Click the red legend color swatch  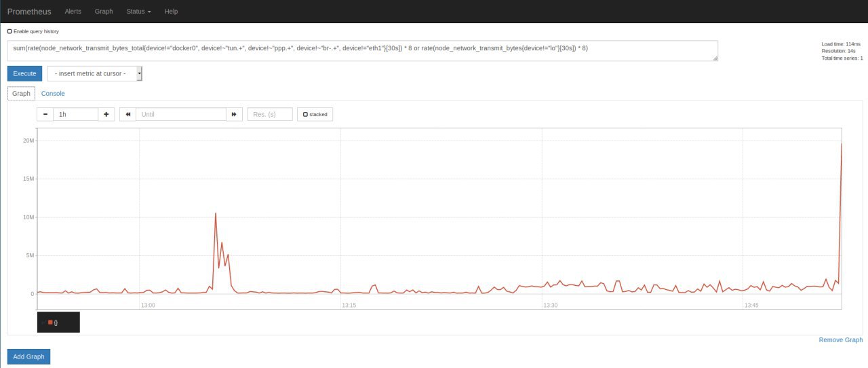[50, 322]
